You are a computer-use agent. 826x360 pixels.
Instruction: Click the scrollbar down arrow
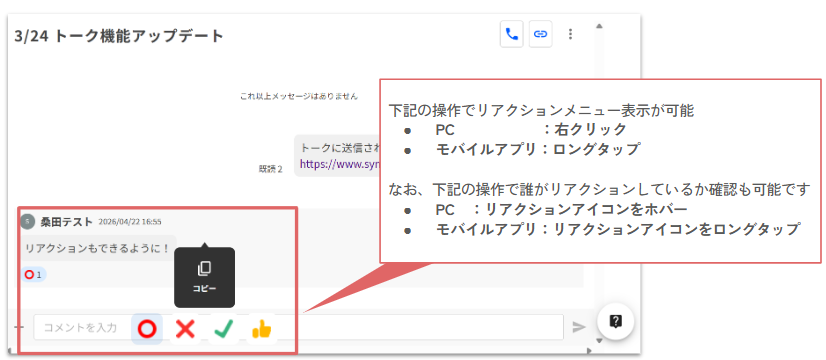598,340
